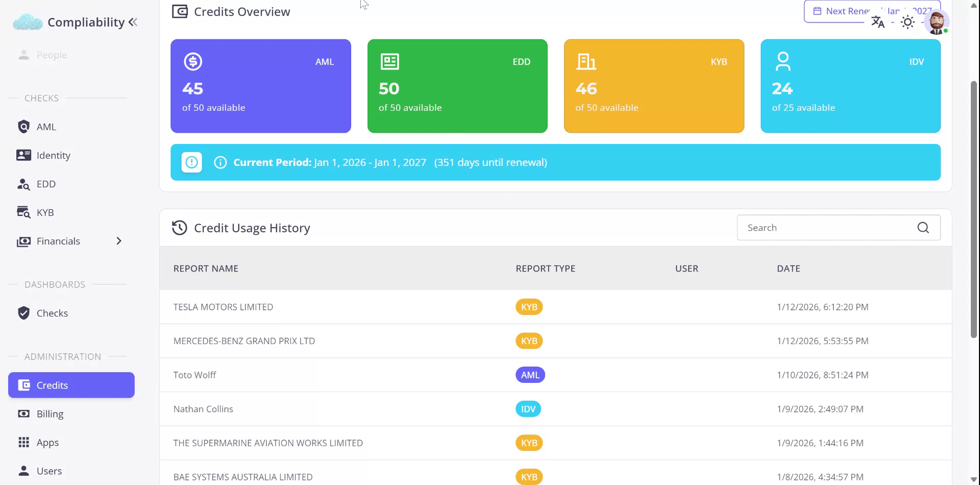Go to Identity in sidebar
Screen dimensions: 980x485
[53, 155]
